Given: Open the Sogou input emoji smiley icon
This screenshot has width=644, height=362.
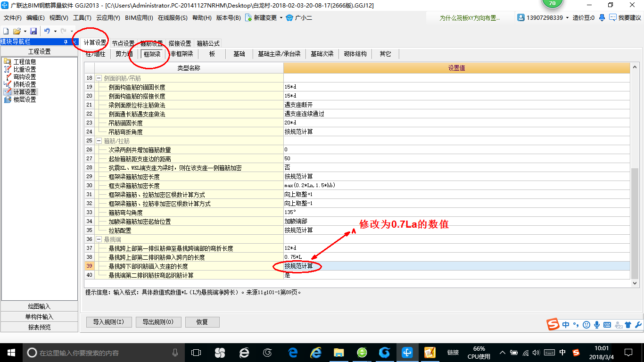Looking at the screenshot, I should pyautogui.click(x=586, y=325).
